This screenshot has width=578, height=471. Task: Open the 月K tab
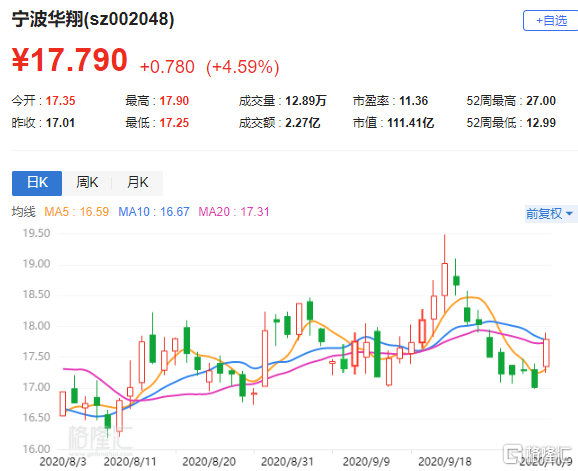click(137, 183)
